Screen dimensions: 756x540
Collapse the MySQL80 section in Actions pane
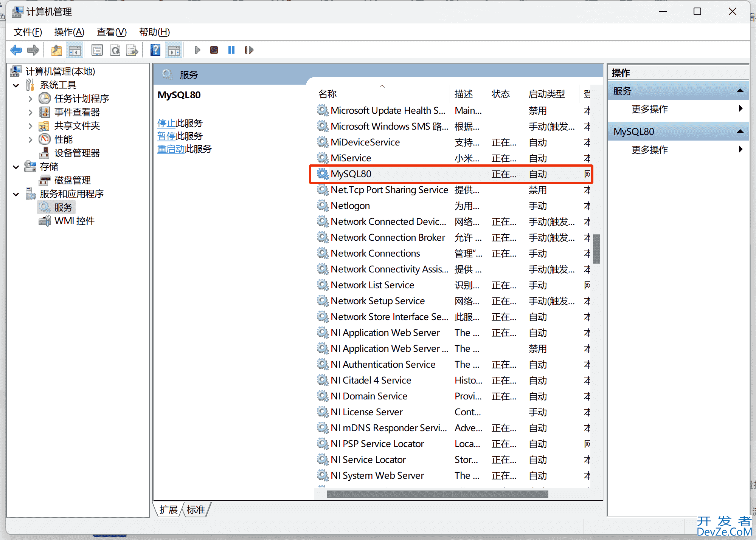coord(740,132)
